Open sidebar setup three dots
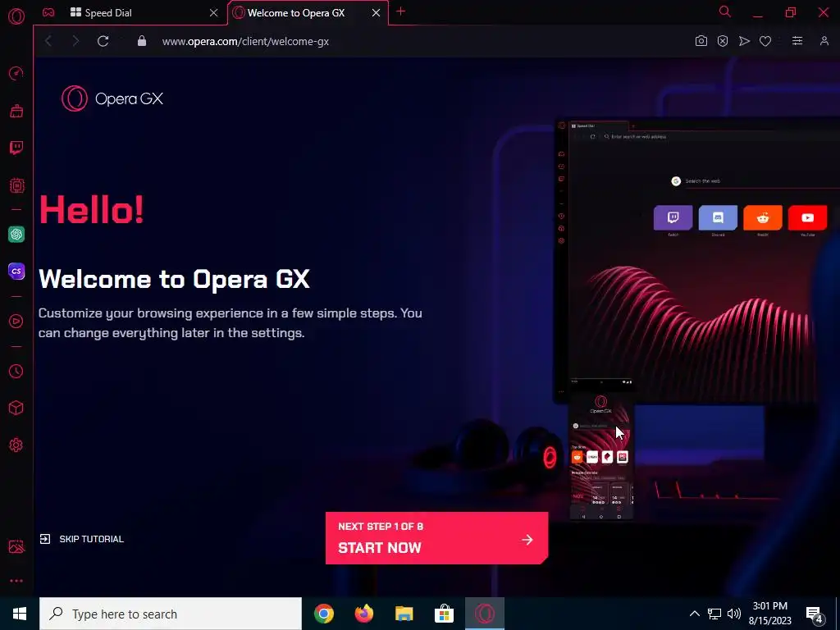Screen dimensions: 840x630 coord(16,581)
